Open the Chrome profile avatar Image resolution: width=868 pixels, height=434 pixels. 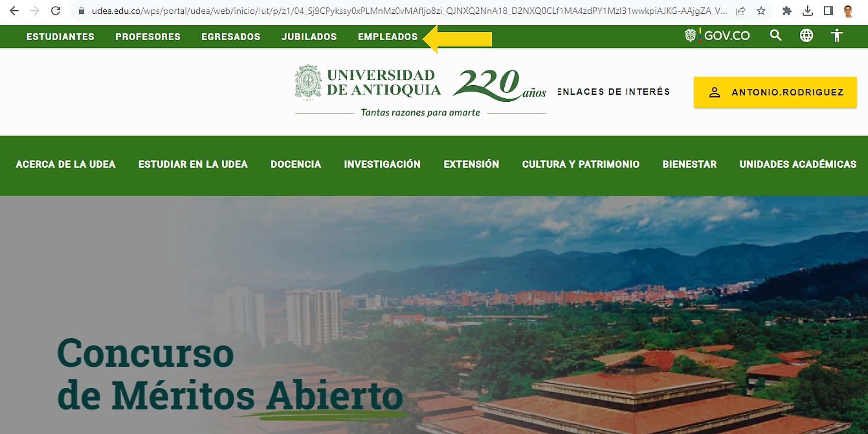pyautogui.click(x=848, y=11)
